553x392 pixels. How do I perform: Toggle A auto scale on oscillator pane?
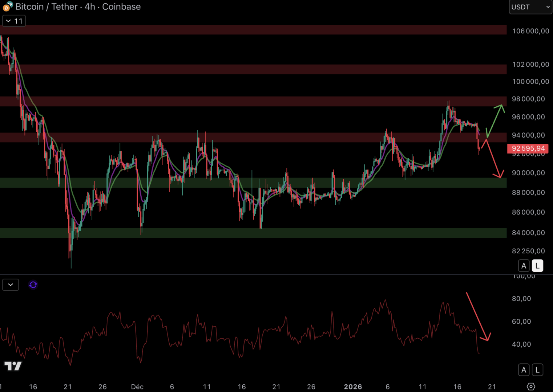[524, 370]
